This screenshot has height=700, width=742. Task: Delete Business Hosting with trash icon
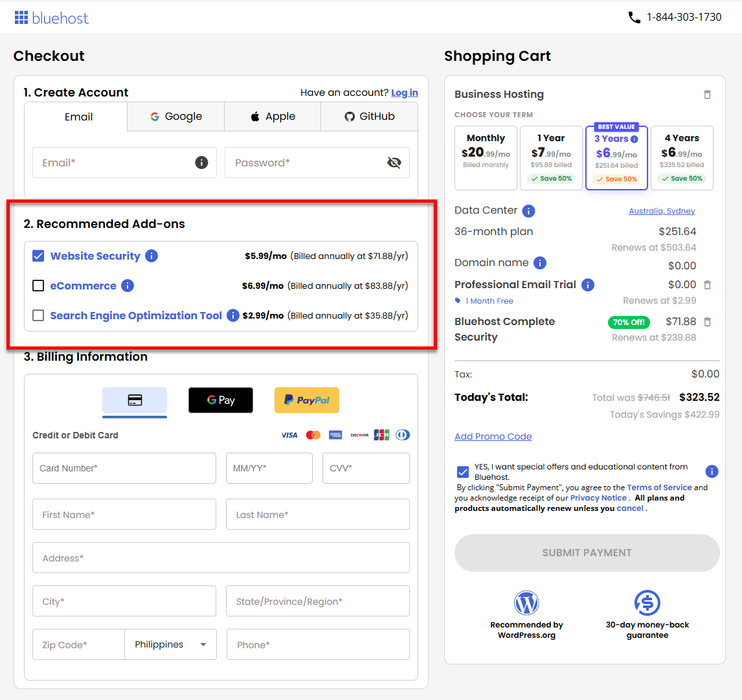coord(707,95)
